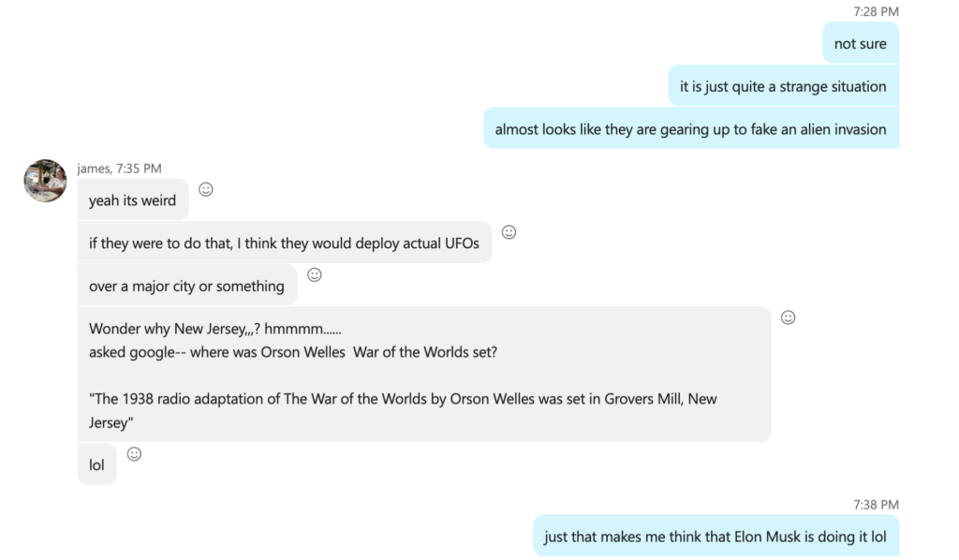The width and height of the screenshot is (959, 560).
Task: Click the sender name "james"
Action: (x=93, y=169)
